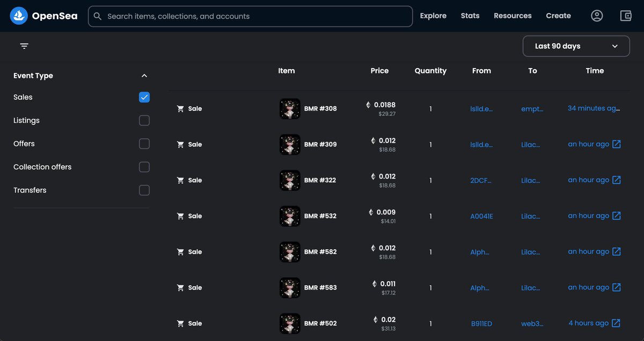
Task: Click the filter funnel icon
Action: tap(24, 46)
